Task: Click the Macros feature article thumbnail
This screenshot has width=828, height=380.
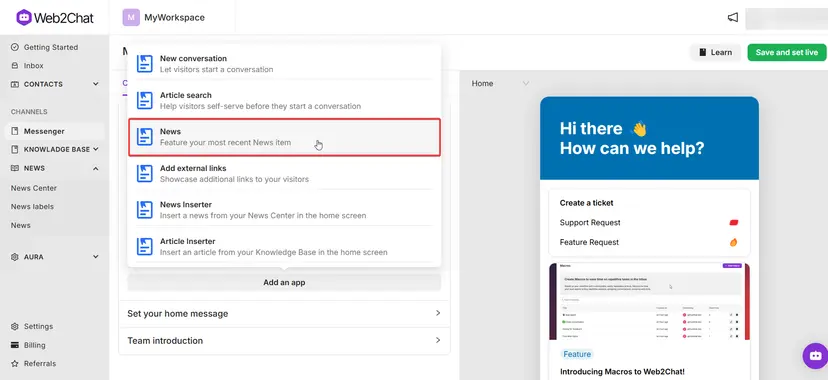Action: (x=650, y=301)
